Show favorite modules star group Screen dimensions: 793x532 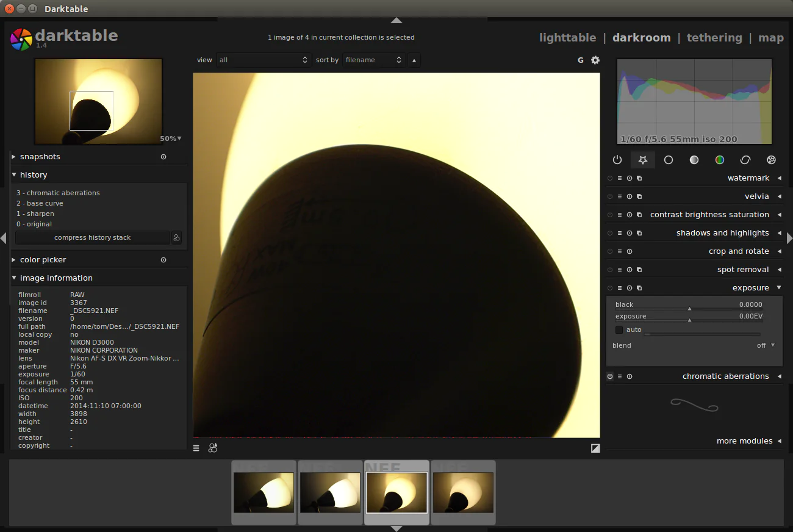642,160
